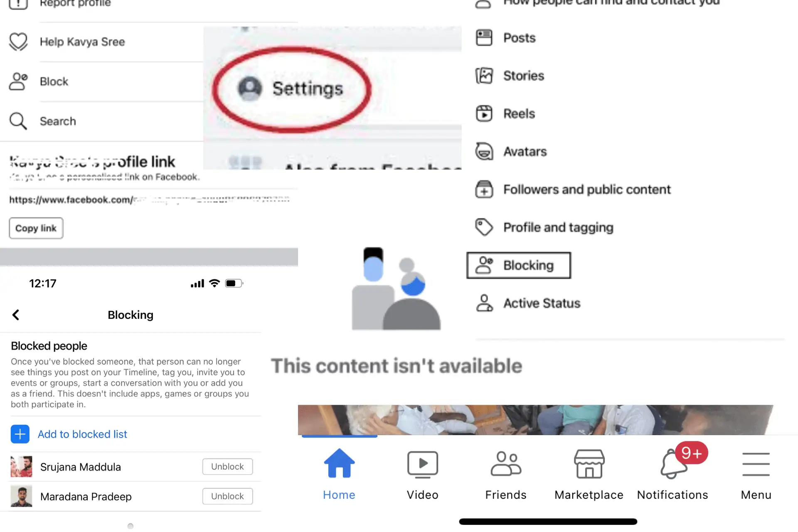The height and width of the screenshot is (532, 798).
Task: Click back arrow on Blocking screen
Action: [x=17, y=315]
